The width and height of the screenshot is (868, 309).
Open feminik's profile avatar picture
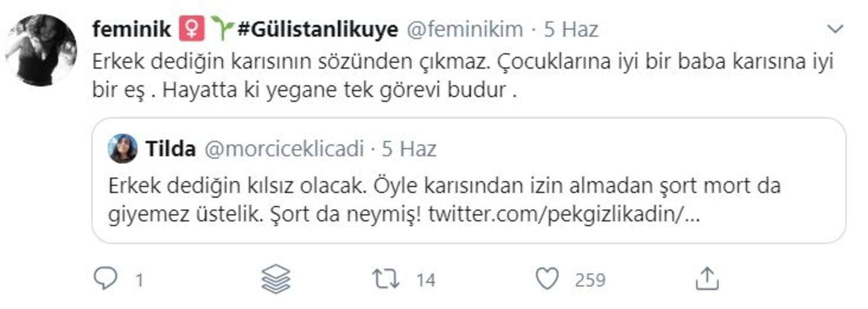[x=41, y=50]
